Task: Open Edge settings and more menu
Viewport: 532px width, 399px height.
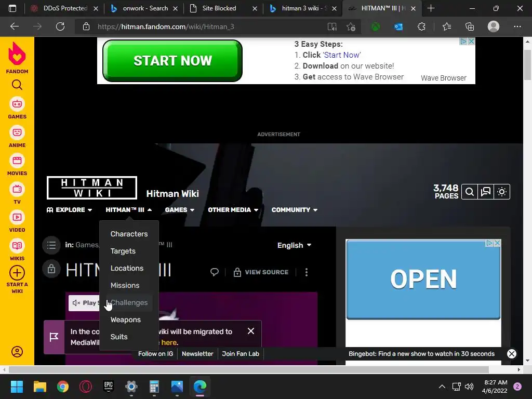Action: pos(517,26)
